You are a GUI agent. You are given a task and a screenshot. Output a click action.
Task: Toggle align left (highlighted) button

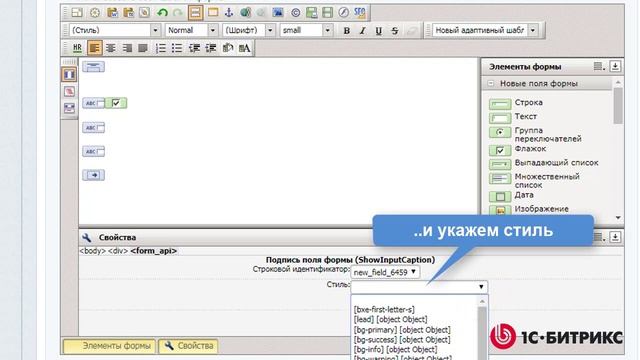[x=94, y=48]
